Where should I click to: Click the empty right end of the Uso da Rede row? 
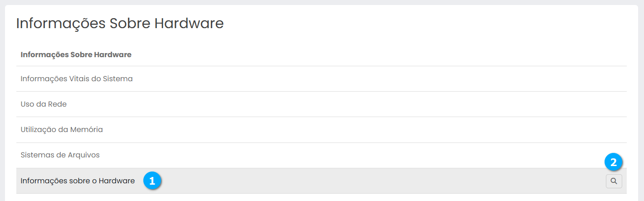click(590, 104)
